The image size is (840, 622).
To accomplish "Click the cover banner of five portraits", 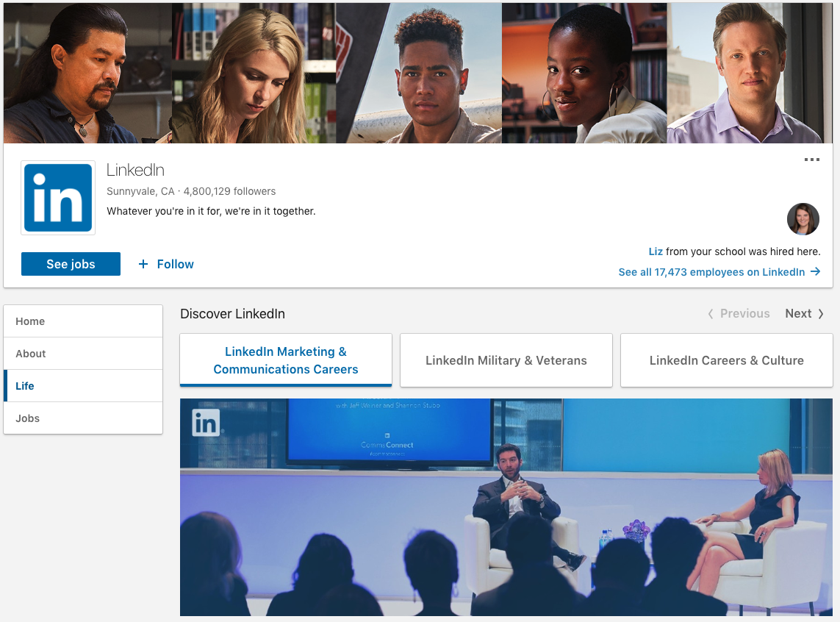I will tap(418, 73).
